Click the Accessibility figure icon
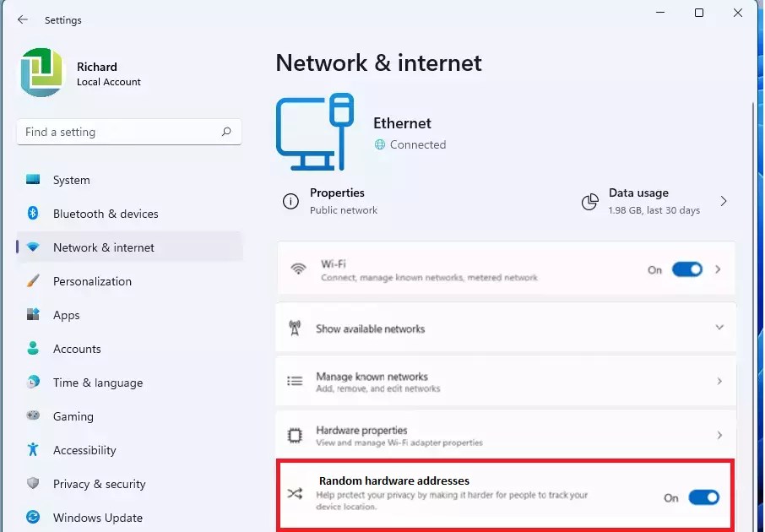The height and width of the screenshot is (532, 765). click(33, 450)
